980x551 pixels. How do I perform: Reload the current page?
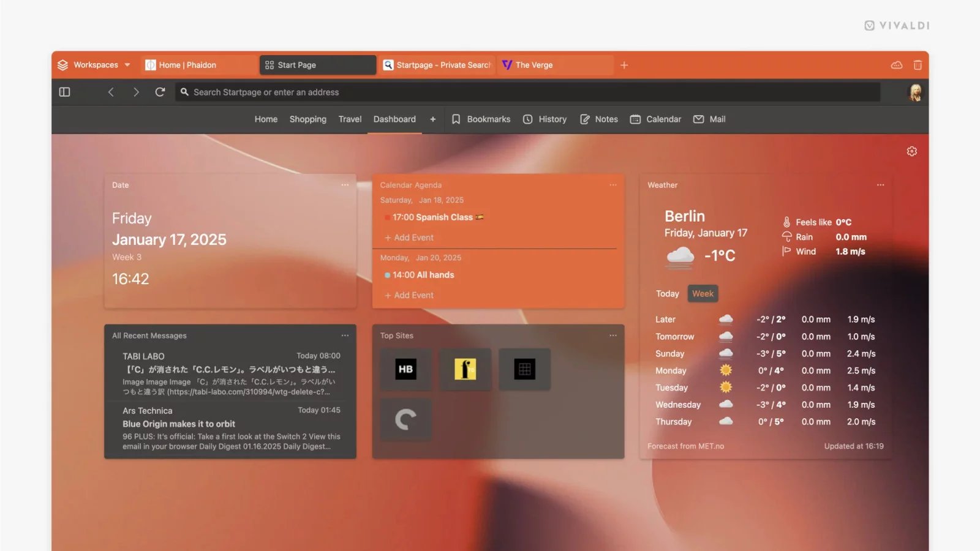tap(160, 92)
